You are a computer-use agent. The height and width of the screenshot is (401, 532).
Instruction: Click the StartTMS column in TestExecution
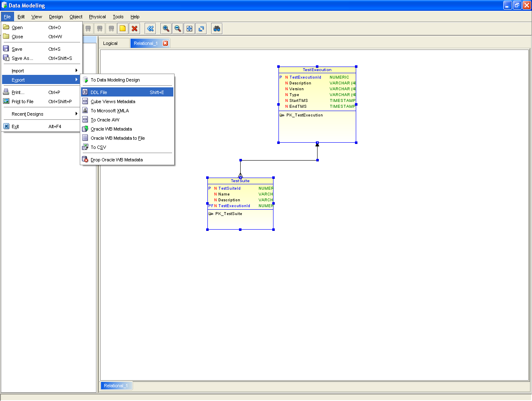[298, 101]
